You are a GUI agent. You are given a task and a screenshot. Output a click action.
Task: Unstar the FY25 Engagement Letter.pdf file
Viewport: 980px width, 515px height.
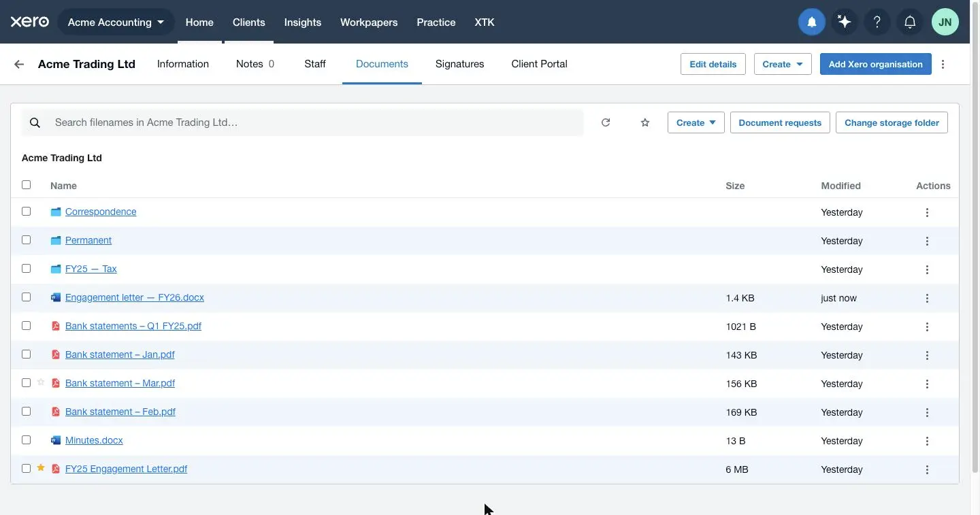41,468
